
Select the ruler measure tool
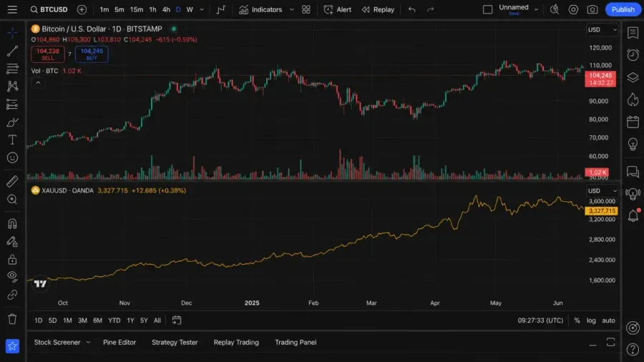(x=12, y=181)
